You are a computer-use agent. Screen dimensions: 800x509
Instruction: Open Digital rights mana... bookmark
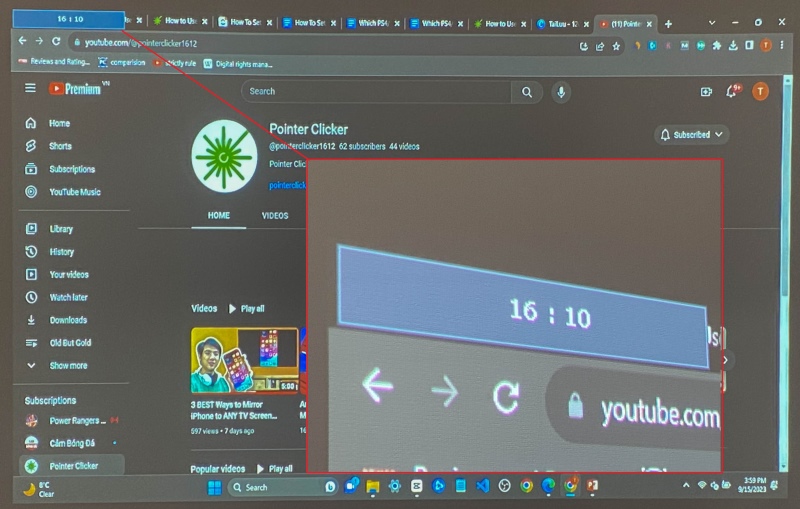pyautogui.click(x=238, y=64)
